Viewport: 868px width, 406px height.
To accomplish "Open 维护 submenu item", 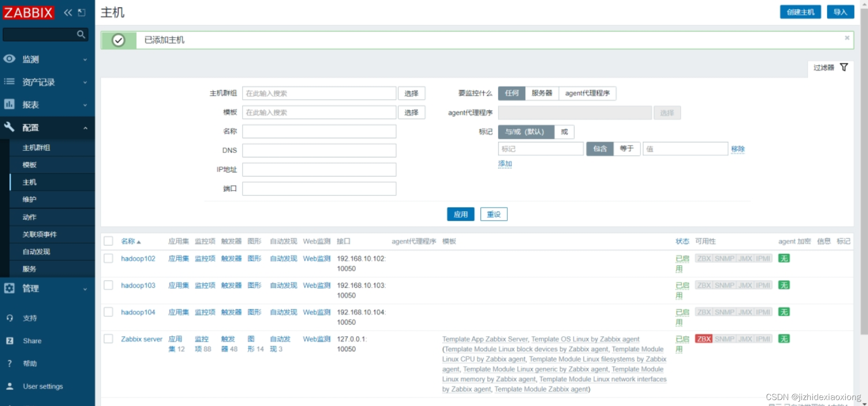I will point(29,199).
